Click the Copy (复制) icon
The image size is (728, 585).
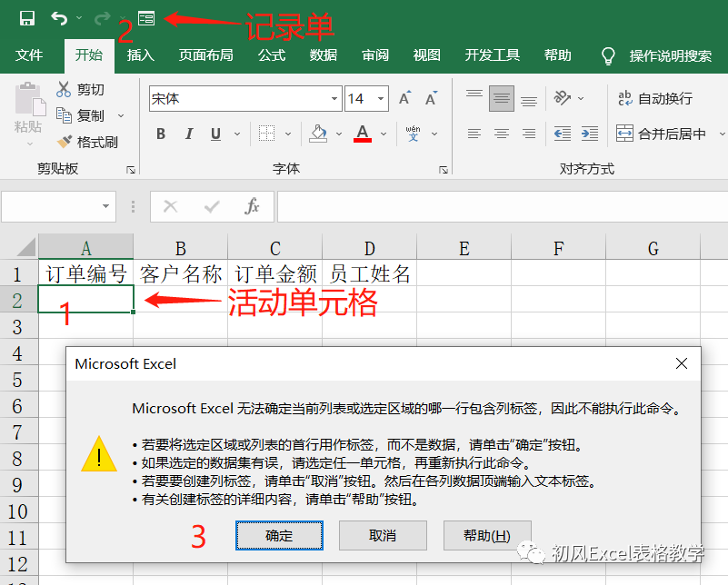coord(64,115)
